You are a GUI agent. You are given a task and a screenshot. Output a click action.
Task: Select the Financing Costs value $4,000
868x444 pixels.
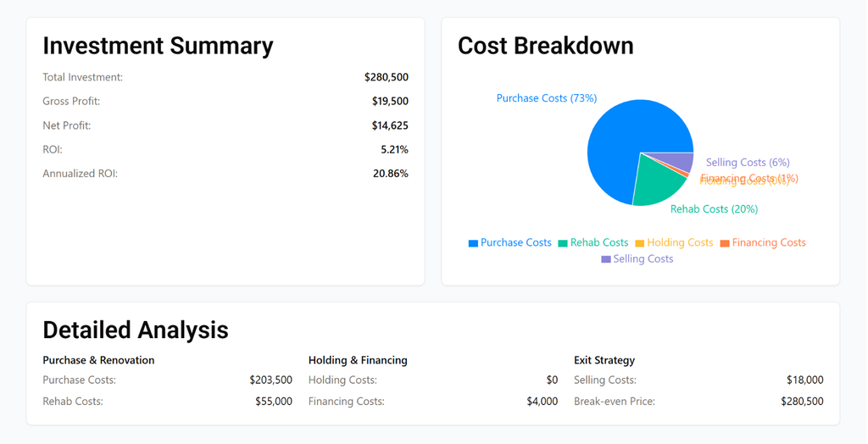pos(542,402)
